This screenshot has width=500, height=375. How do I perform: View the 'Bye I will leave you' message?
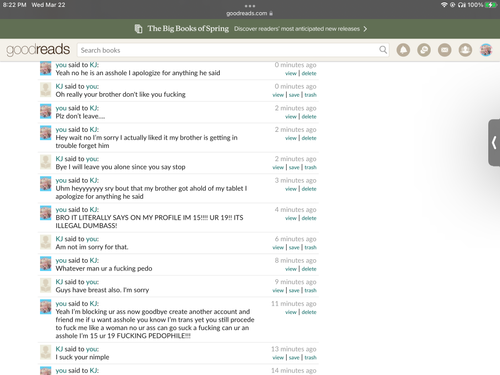pyautogui.click(x=278, y=167)
